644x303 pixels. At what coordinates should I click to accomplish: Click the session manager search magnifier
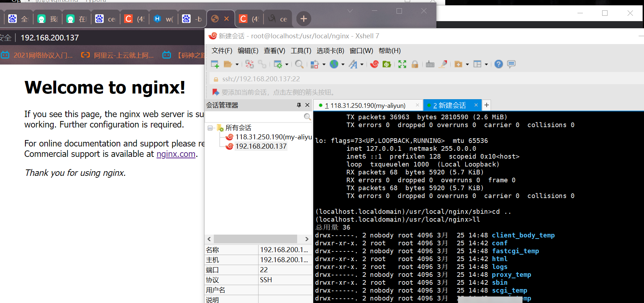tap(307, 117)
